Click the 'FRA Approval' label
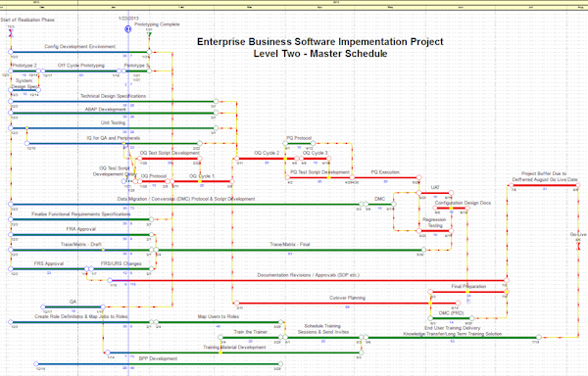Screen dimensions: 588x376 (81, 229)
